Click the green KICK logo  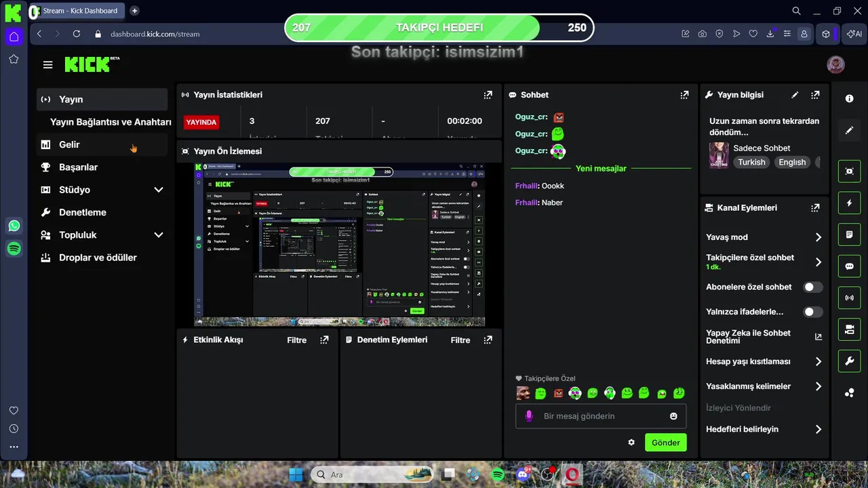[88, 64]
